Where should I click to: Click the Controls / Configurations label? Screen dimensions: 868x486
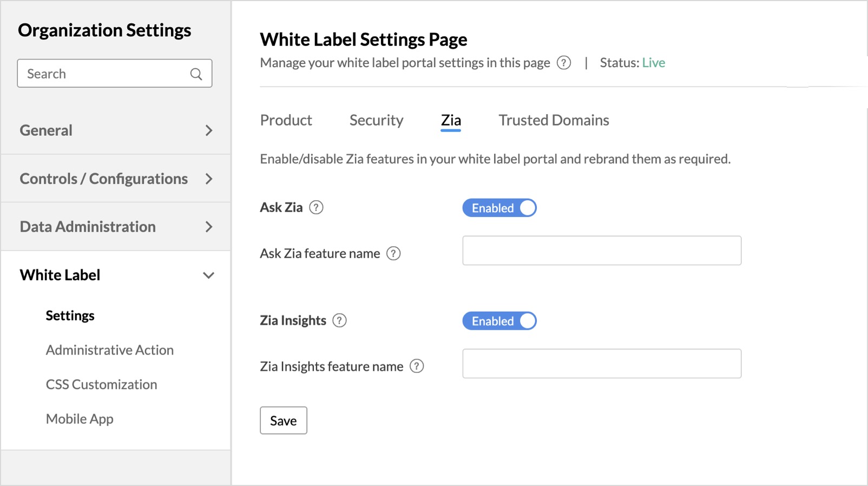point(104,179)
